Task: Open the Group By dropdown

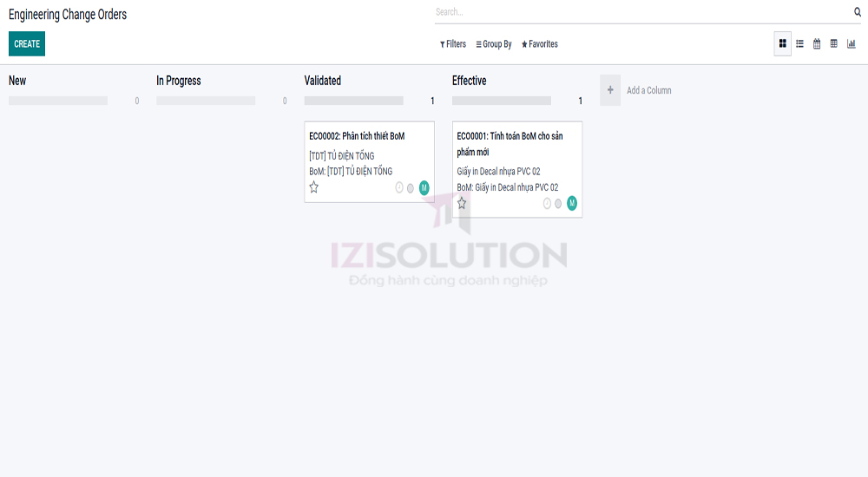Action: [x=494, y=44]
